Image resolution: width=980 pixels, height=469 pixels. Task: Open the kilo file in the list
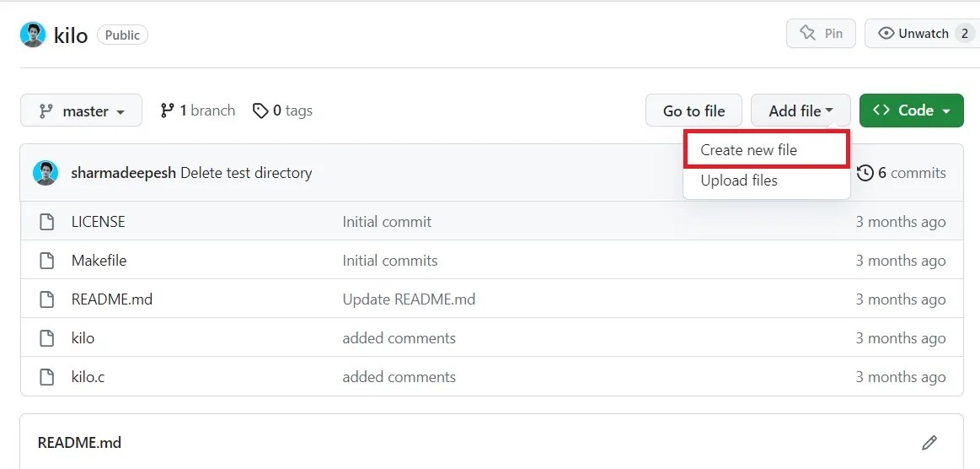[83, 338]
